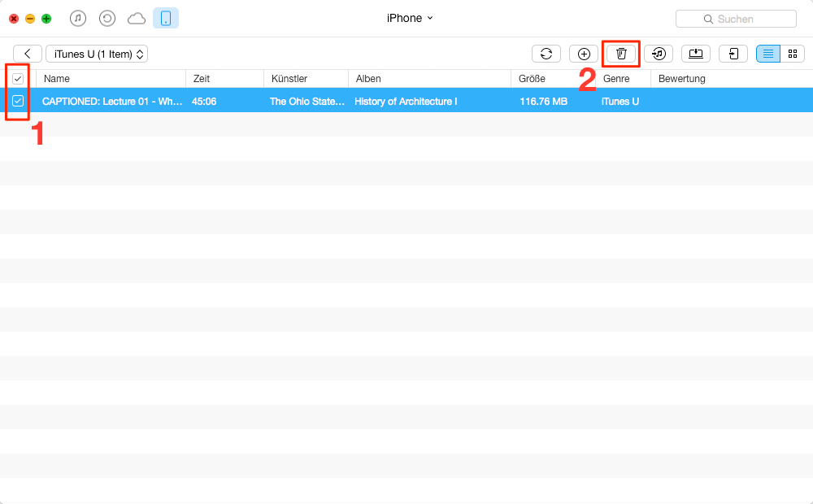Uncheck the CAPTIONED Lecture 01 row checkbox
813x504 pixels.
tap(18, 101)
